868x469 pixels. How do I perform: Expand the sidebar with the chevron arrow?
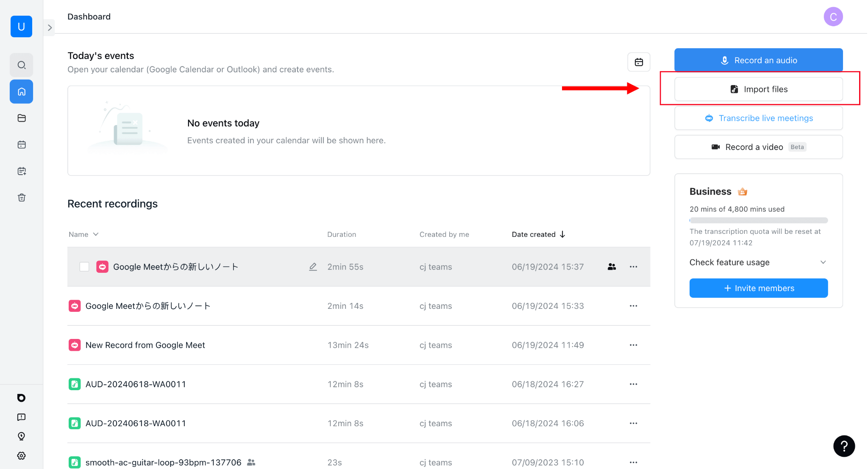point(50,28)
